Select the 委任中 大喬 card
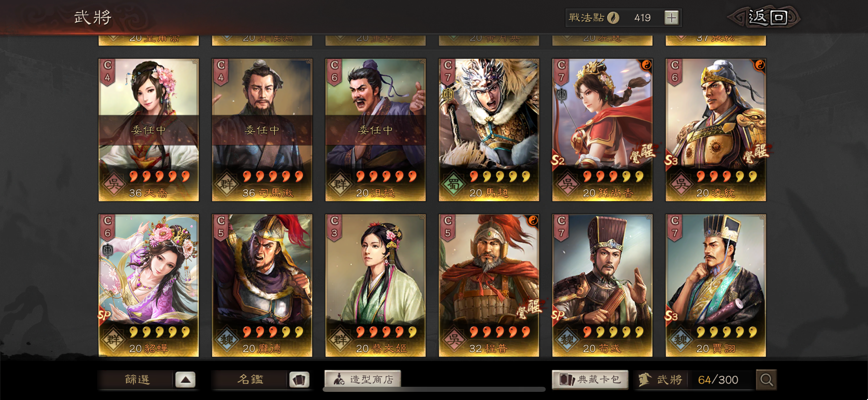The width and height of the screenshot is (868, 400). pos(149,130)
